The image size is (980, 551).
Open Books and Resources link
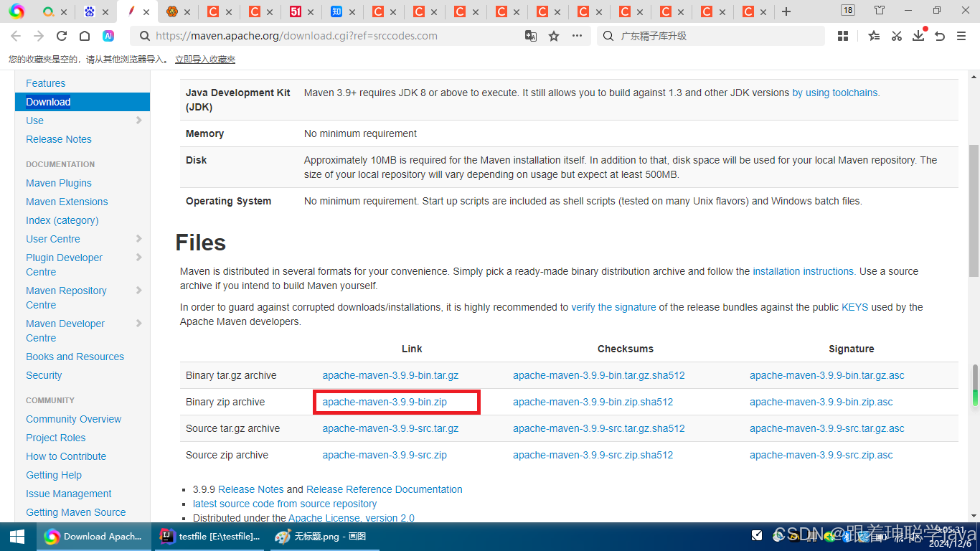click(x=75, y=357)
